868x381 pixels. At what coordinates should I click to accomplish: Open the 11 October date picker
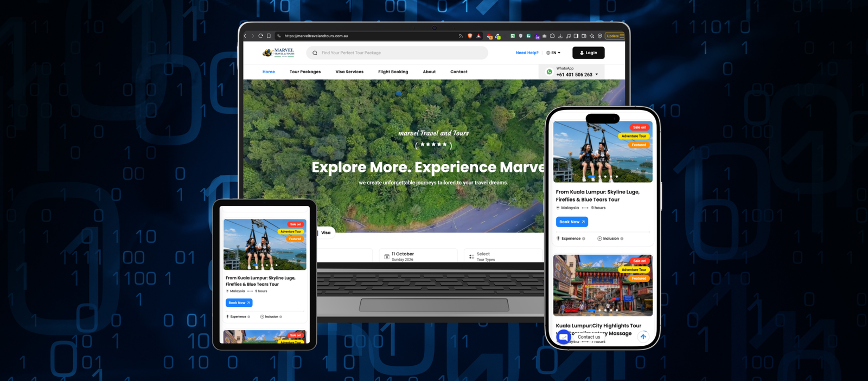418,256
